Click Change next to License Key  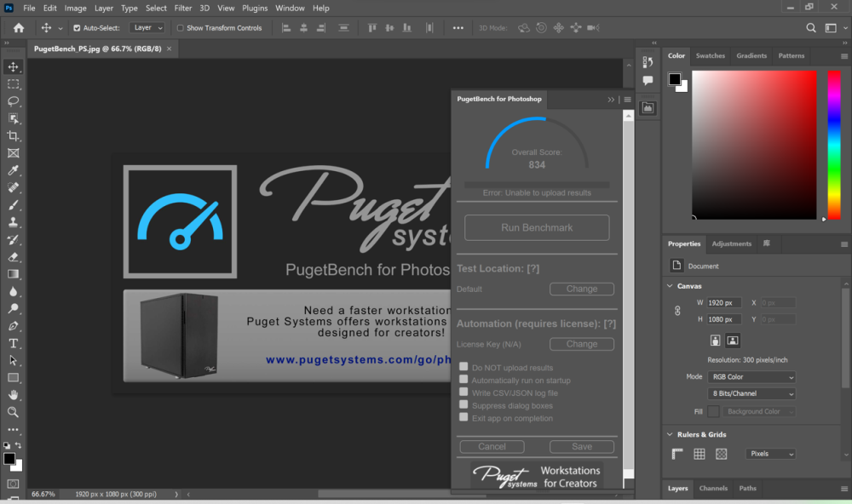(582, 344)
